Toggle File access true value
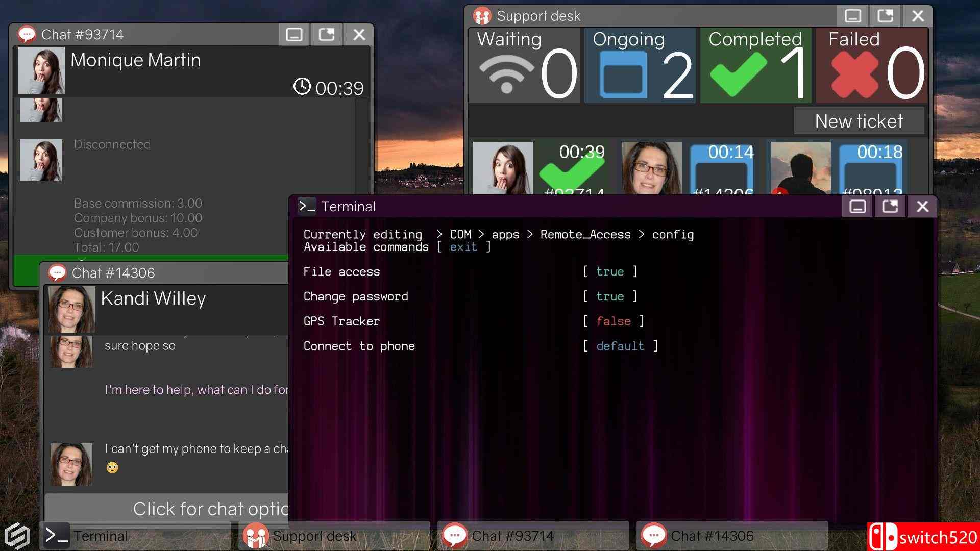 [610, 272]
